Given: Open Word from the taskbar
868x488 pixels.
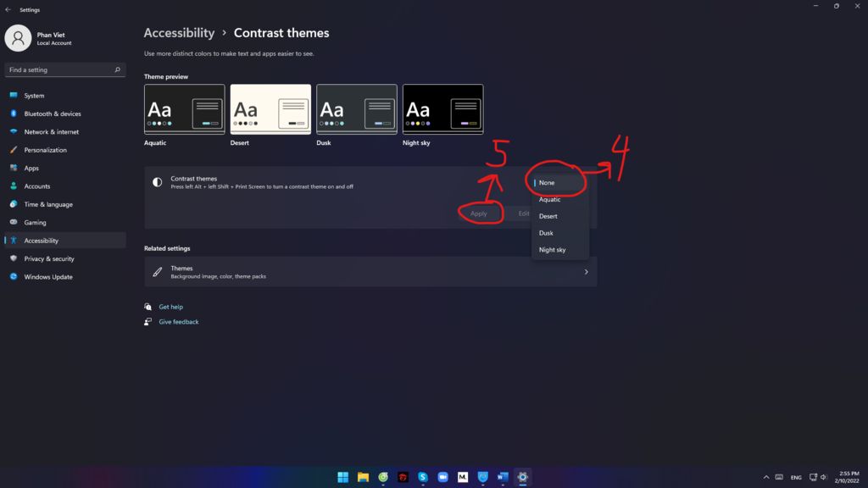Looking at the screenshot, I should tap(503, 477).
